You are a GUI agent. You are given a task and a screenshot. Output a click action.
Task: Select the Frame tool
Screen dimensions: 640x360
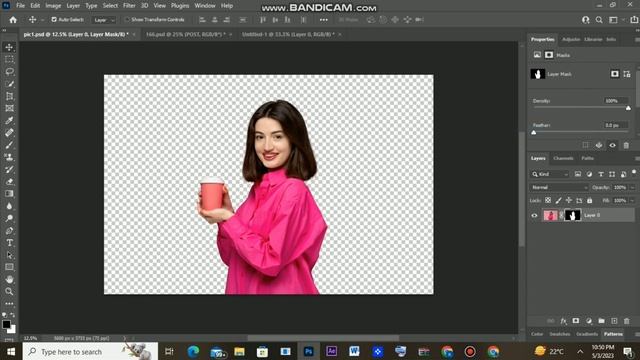pyautogui.click(x=9, y=108)
